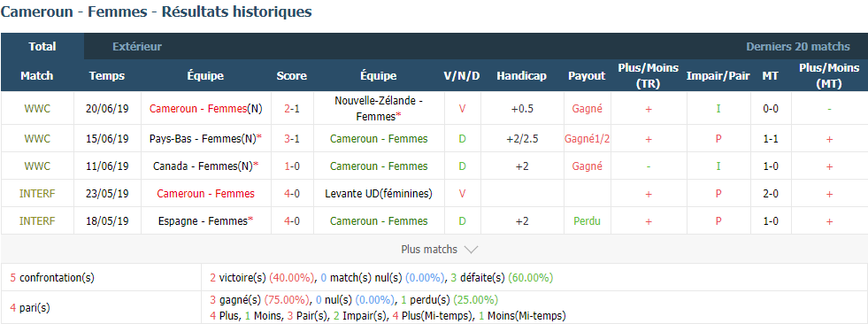Viewport: 868px width, 324px height.
Task: Open Nouvelle-Zélande - Femmes team link
Action: (x=380, y=109)
